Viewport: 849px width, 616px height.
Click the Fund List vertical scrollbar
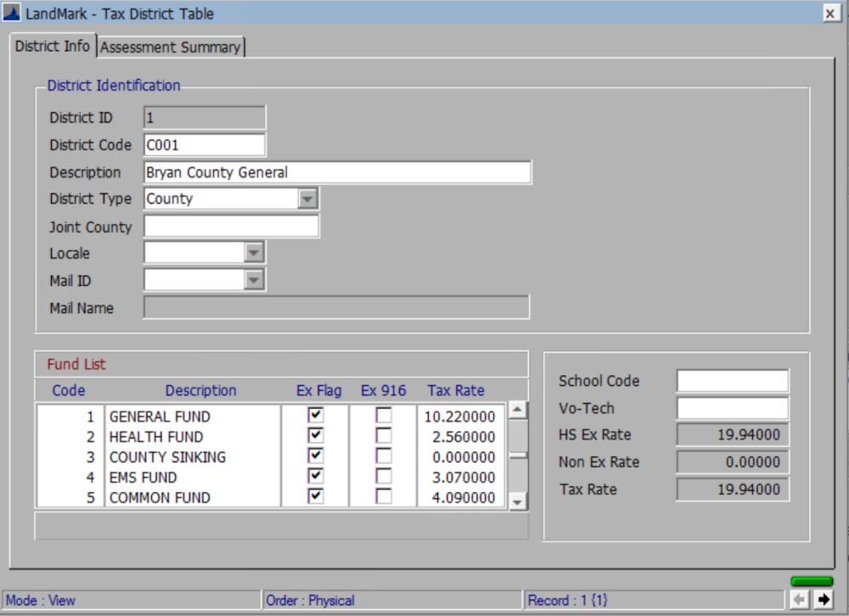coord(517,456)
